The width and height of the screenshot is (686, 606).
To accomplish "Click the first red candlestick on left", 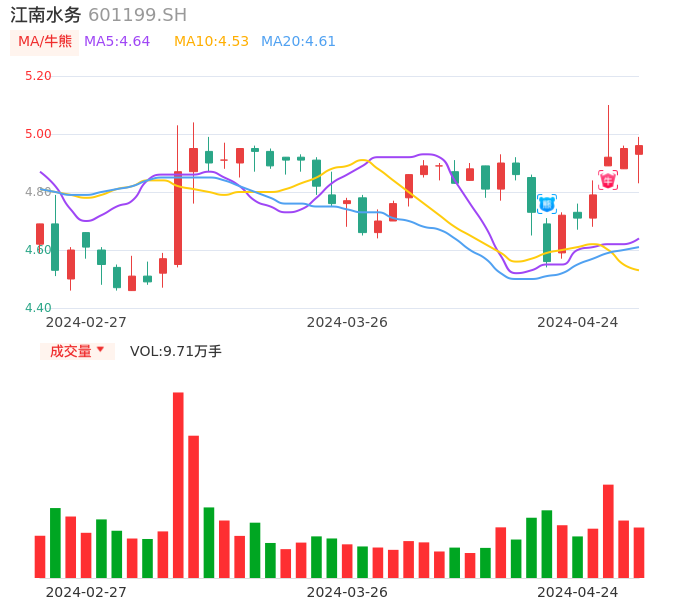I will [40, 234].
